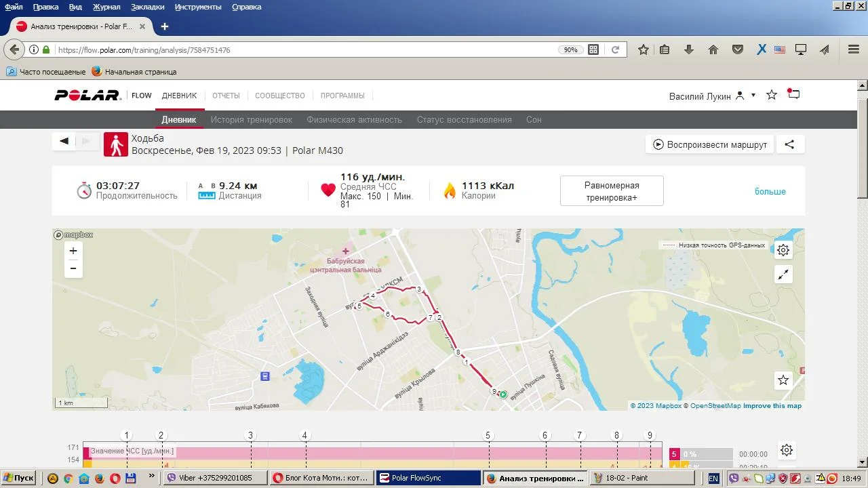868x488 pixels.
Task: Open the heart rate chart settings gear
Action: coord(787,450)
